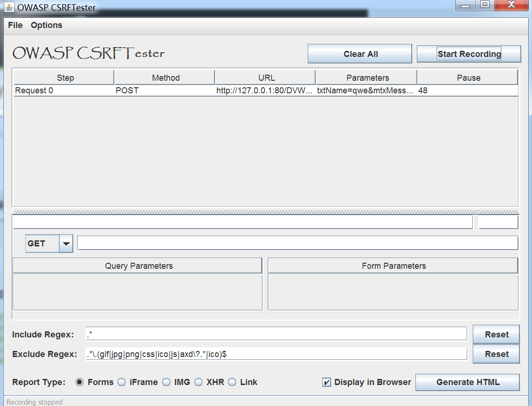Screen dimensions: 532x406
Task: Select the XHR report type
Action: pos(199,382)
